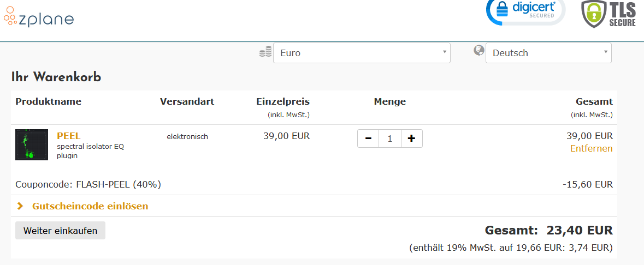Click the Gesamt 23,40 EUR total

548,230
